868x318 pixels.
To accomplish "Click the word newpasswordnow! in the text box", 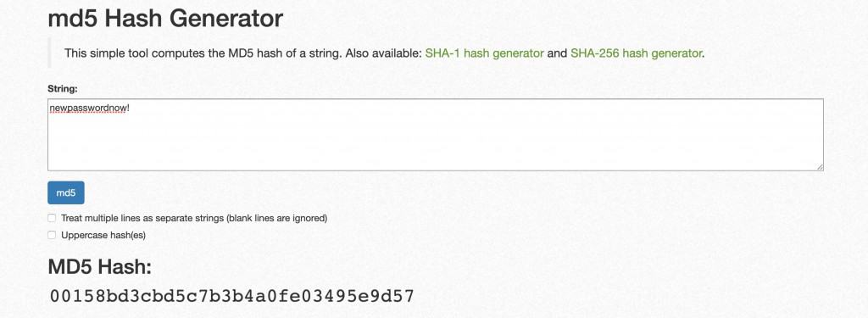I will point(89,108).
